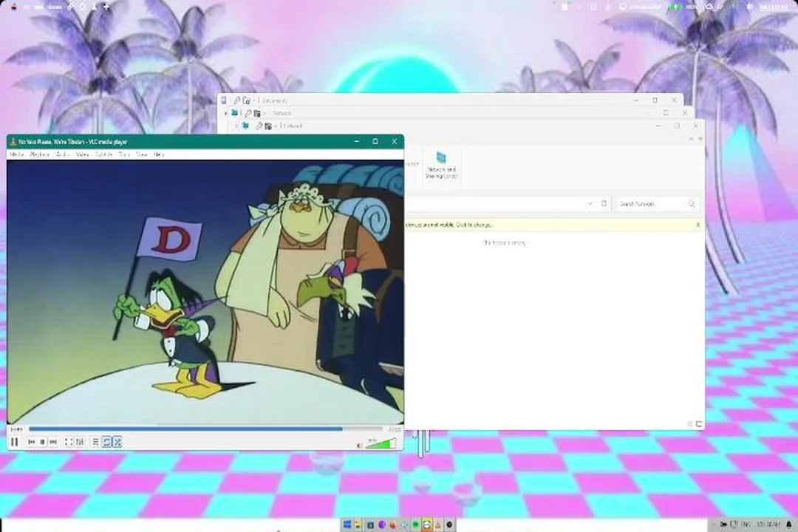The width and height of the screenshot is (798, 532).
Task: Open the taskbar clock calendar
Action: [768, 525]
